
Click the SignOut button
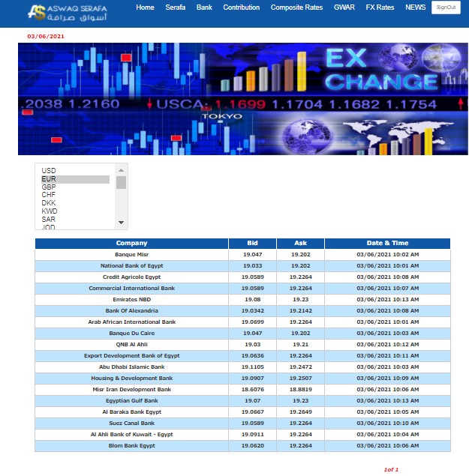446,7
